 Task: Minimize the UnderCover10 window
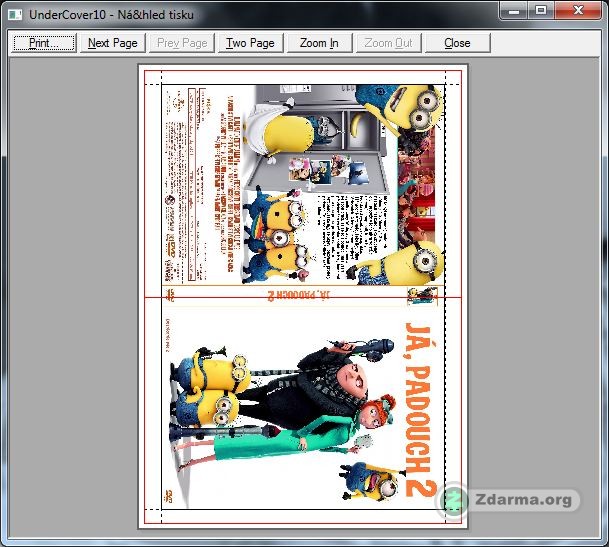point(514,10)
